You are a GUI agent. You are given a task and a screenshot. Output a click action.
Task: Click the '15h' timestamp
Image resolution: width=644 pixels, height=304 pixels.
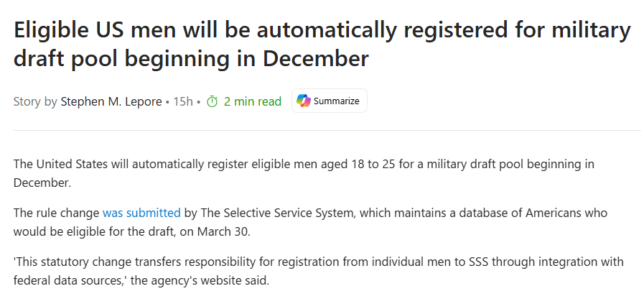tap(185, 101)
